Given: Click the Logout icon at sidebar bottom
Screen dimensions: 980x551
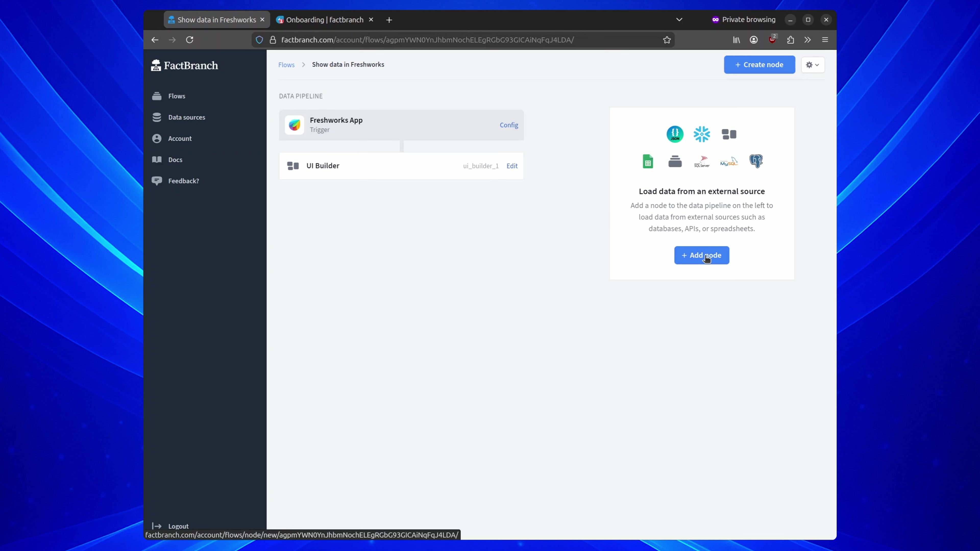Looking at the screenshot, I should coord(157,526).
